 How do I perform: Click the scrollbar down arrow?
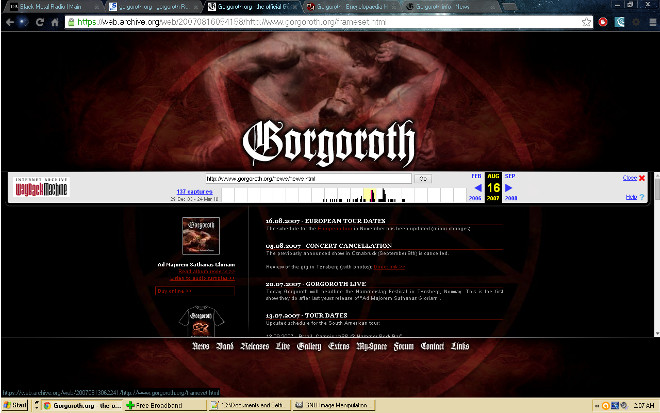point(657,333)
